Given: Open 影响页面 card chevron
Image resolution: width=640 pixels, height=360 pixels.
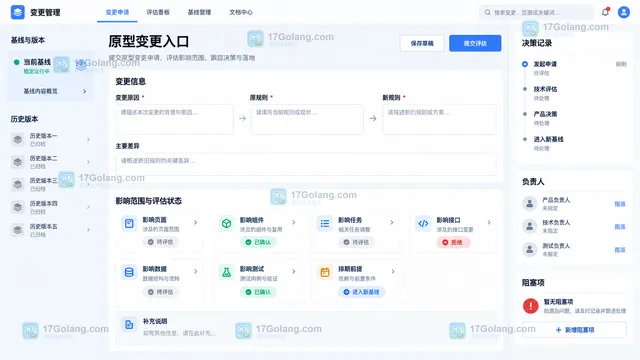Looking at the screenshot, I should 196,222.
